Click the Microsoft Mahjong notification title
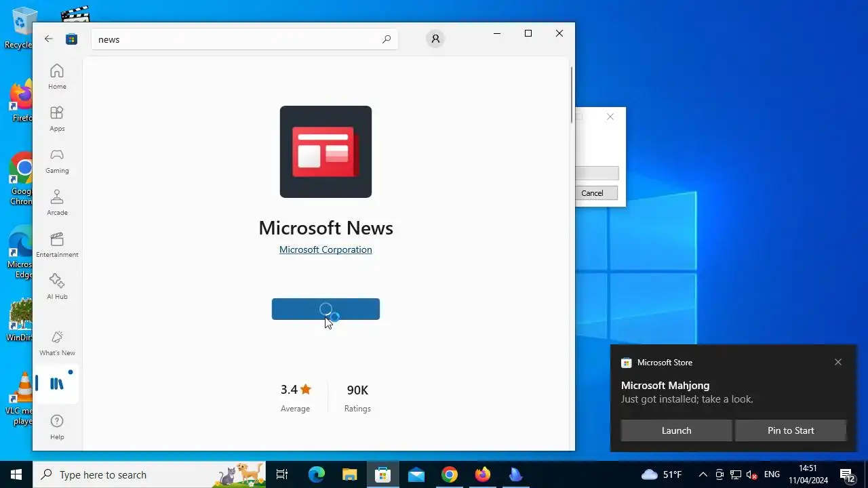 pyautogui.click(x=665, y=385)
